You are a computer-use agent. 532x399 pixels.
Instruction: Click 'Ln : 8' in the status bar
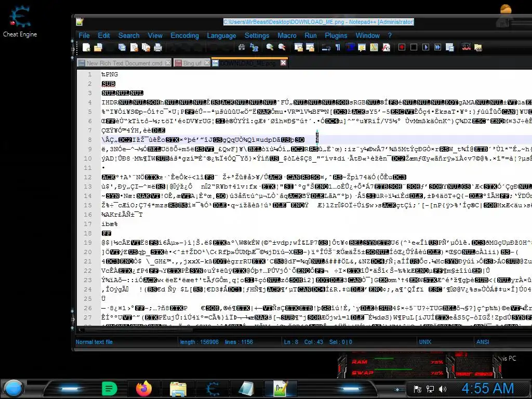[291, 342]
